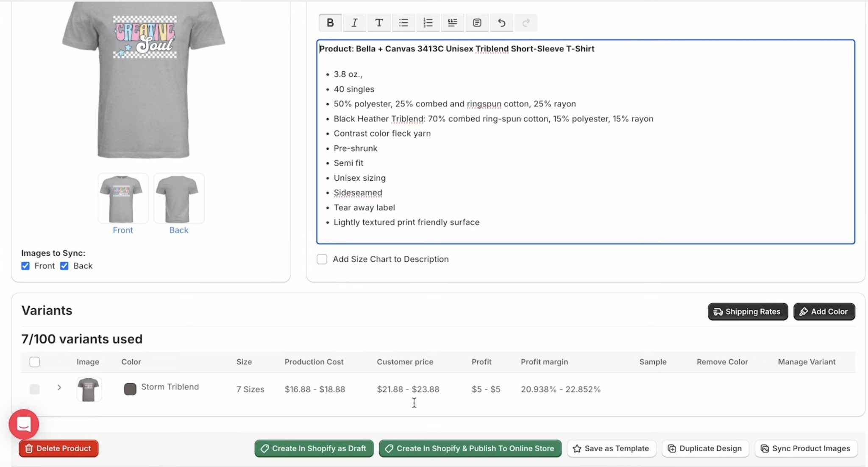This screenshot has width=868, height=467.
Task: Uncheck the Front image sync checkbox
Action: click(25, 266)
